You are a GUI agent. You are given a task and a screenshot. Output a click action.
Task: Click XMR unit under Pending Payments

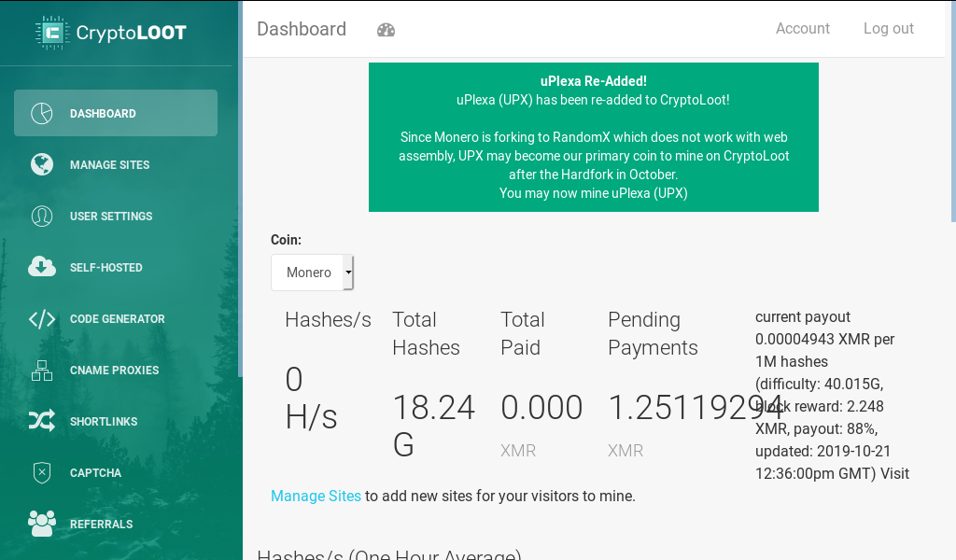pyautogui.click(x=626, y=451)
